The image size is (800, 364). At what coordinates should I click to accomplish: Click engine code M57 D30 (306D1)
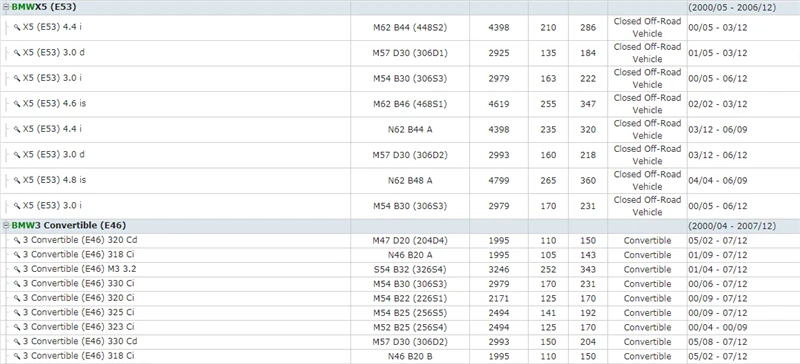click(x=410, y=53)
